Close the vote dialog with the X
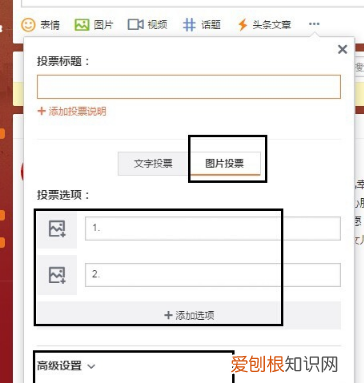Image resolution: width=364 pixels, height=383 pixels. click(x=342, y=50)
